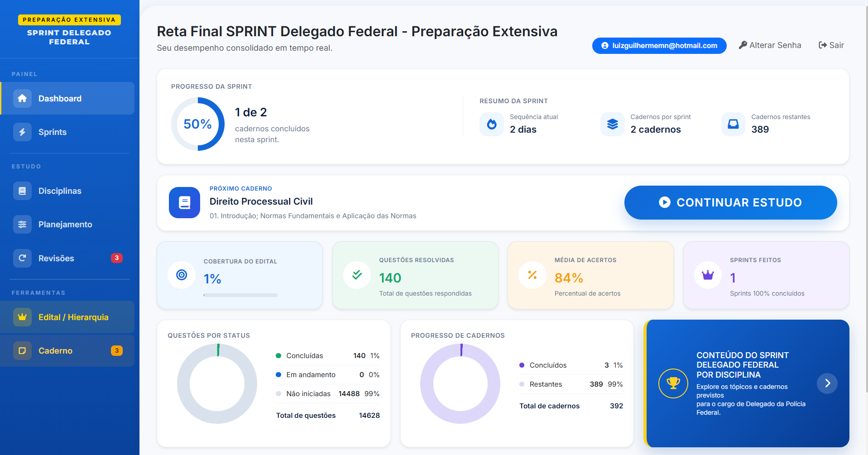
Task: Click the double-check icon in Questões Resolvidas
Action: [357, 274]
